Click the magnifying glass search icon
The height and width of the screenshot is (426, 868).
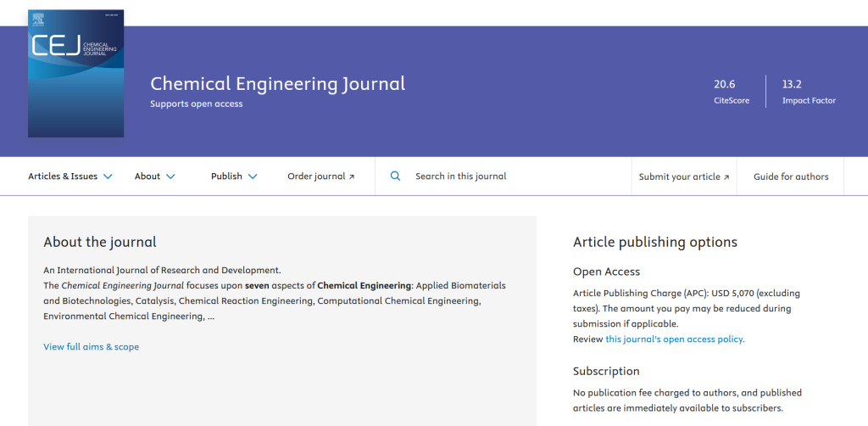[395, 177]
